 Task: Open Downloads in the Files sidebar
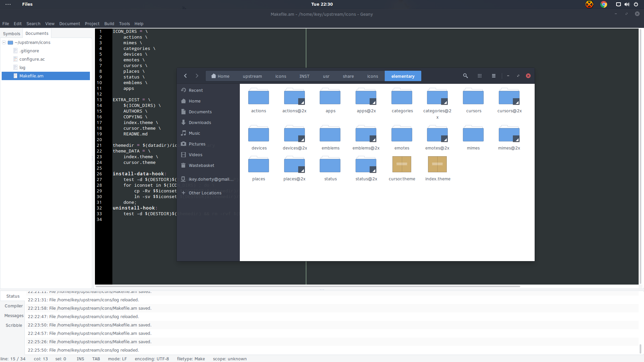[208, 123]
